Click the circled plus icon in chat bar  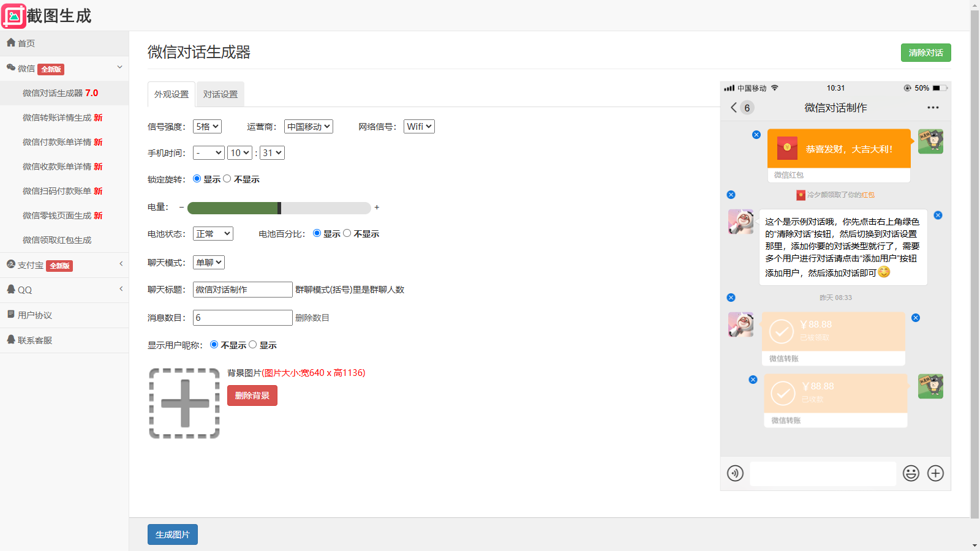click(x=935, y=473)
